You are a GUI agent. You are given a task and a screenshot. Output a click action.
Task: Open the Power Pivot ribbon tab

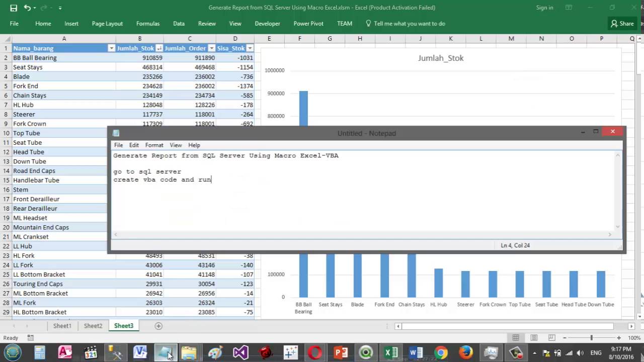click(308, 24)
